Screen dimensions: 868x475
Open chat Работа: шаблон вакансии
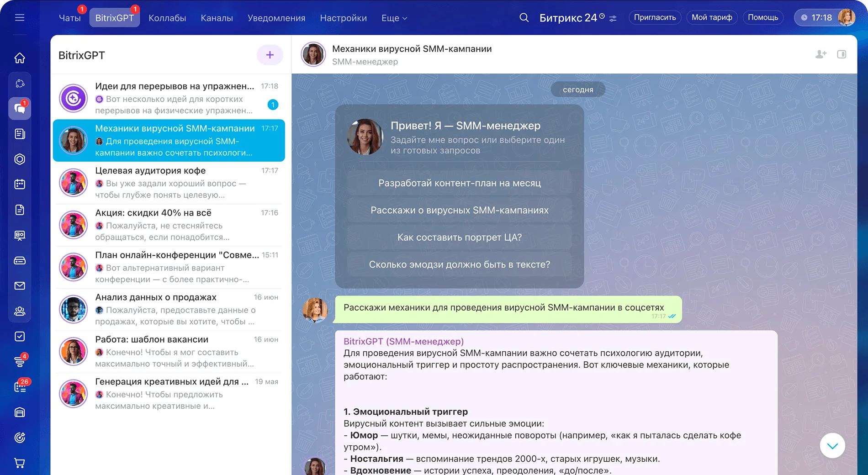click(169, 352)
